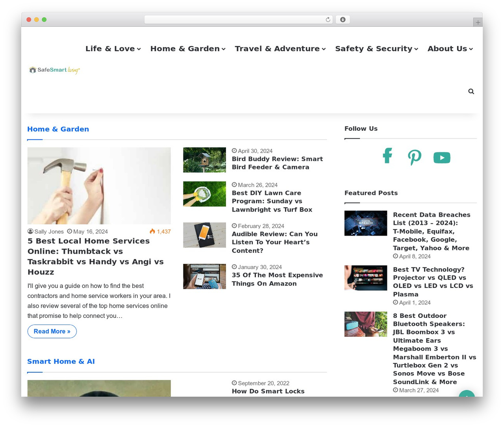Open the YouTube channel icon
Screen dimensions: 504x427
point(442,158)
